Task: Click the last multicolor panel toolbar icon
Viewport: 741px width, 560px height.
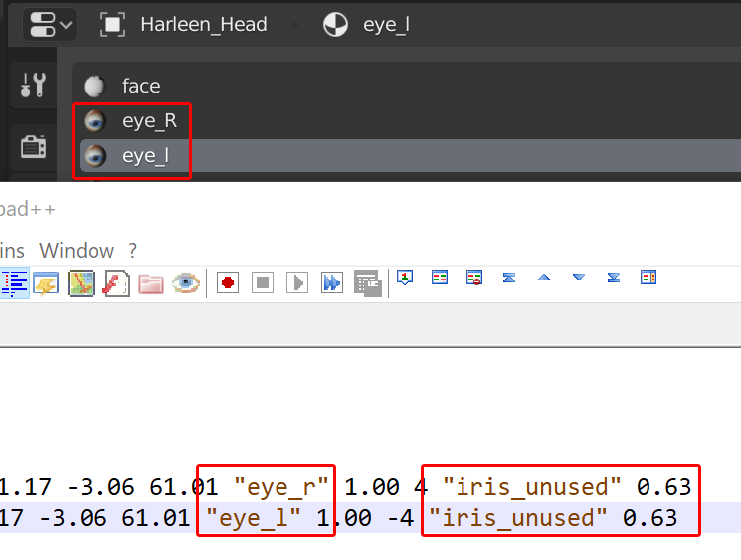Action: (648, 278)
